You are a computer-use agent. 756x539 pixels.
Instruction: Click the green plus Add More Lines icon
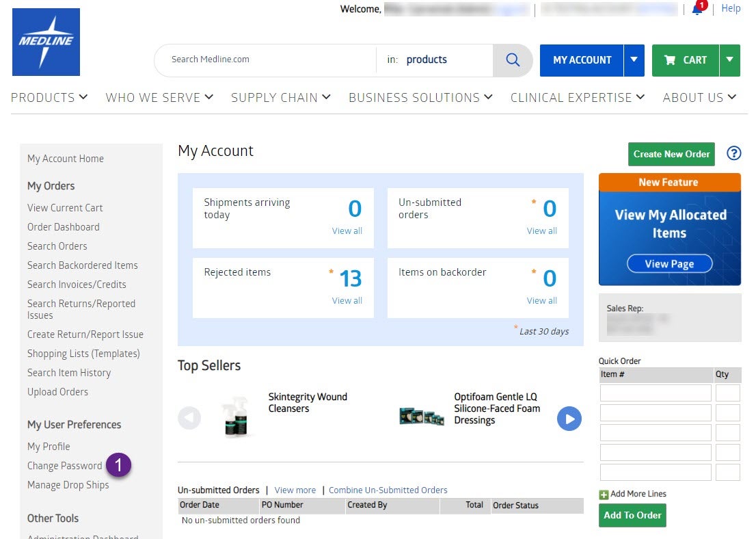coord(604,495)
